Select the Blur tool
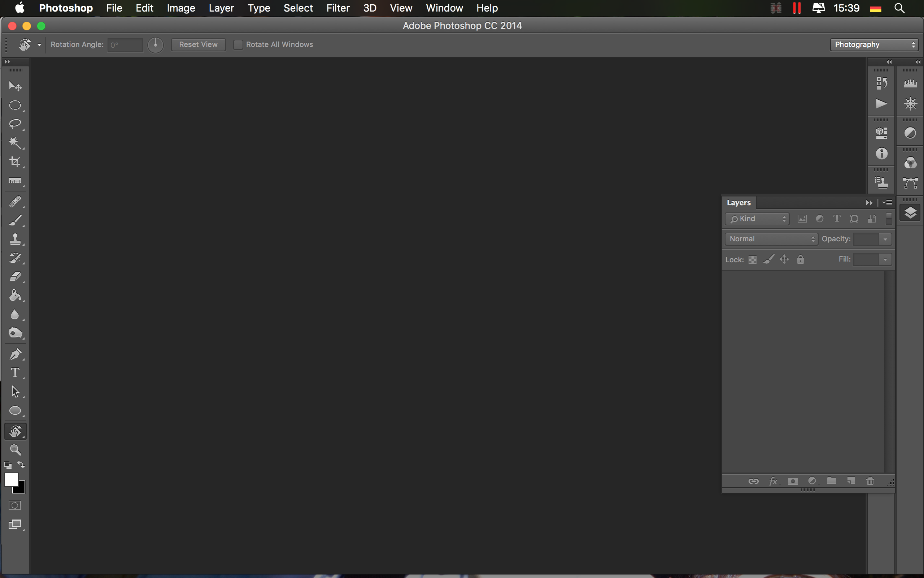The height and width of the screenshot is (578, 924). click(15, 314)
